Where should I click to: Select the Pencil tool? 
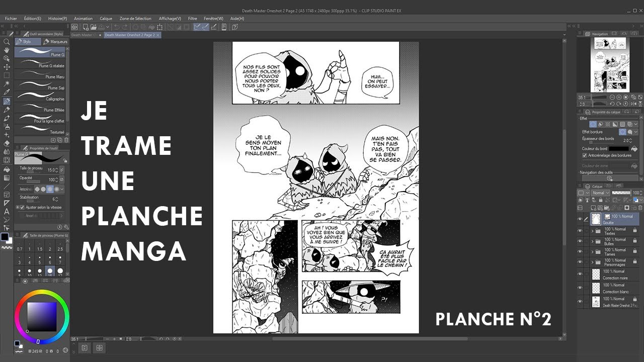tap(7, 110)
